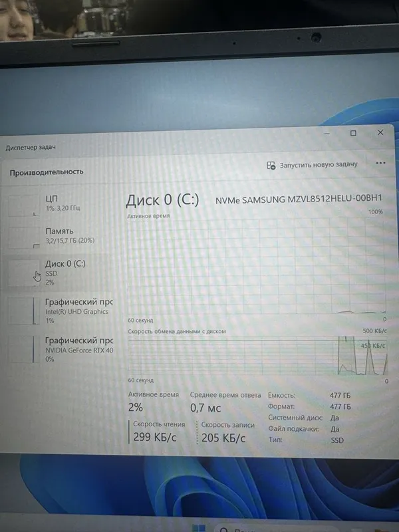399x532 pixels.
Task: Select the CPU (ЦП) performance item
Action: pos(59,204)
